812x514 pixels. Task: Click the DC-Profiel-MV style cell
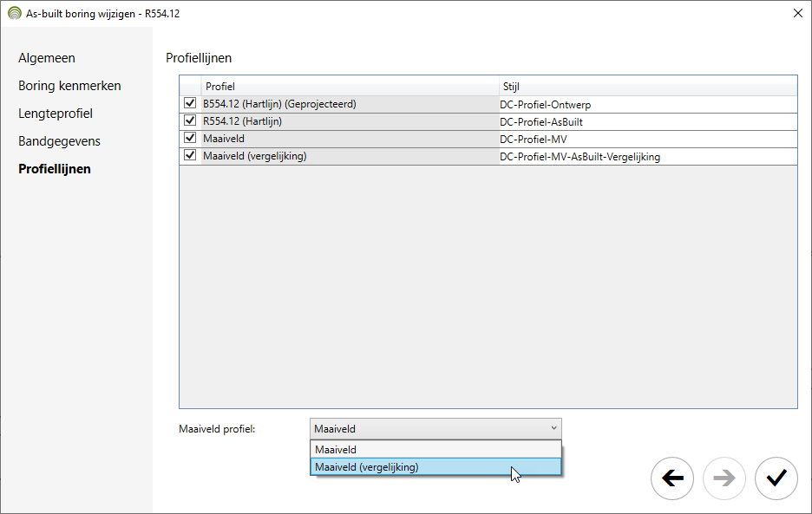[x=648, y=140]
